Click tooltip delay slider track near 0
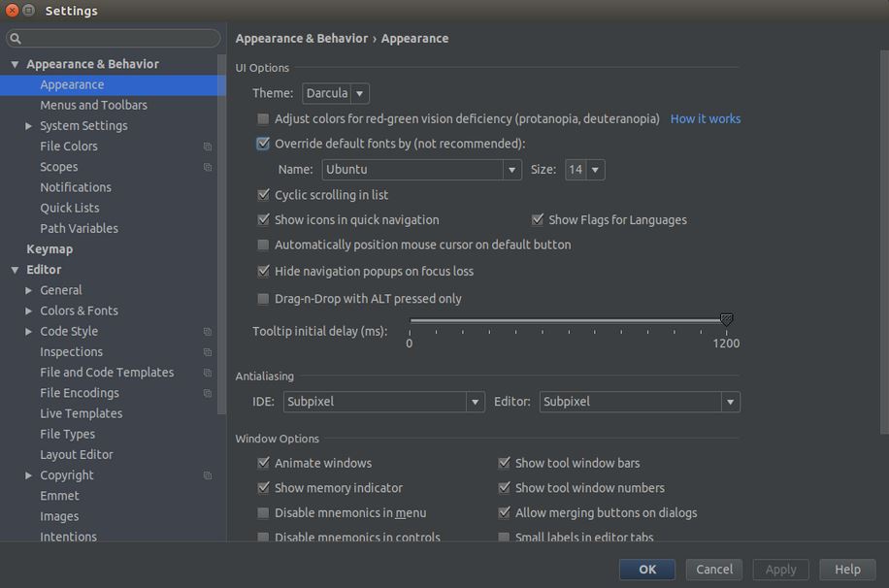Screen dimensions: 889x588 tap(412, 320)
